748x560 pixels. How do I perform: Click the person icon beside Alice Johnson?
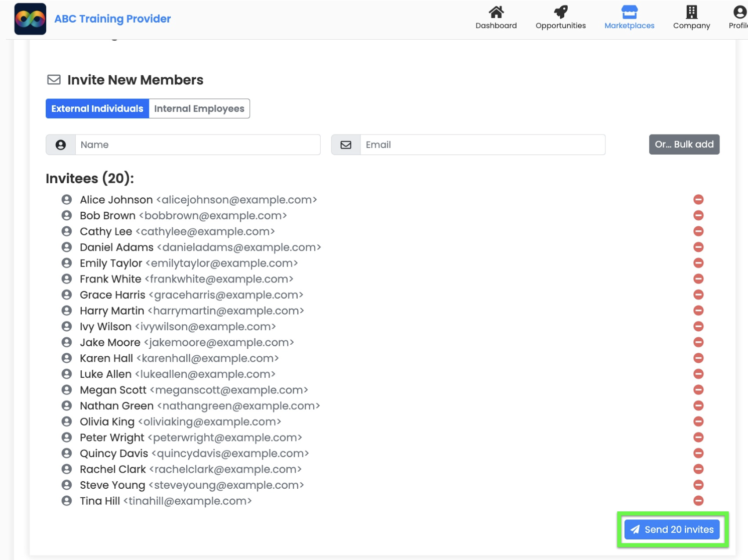67,200
